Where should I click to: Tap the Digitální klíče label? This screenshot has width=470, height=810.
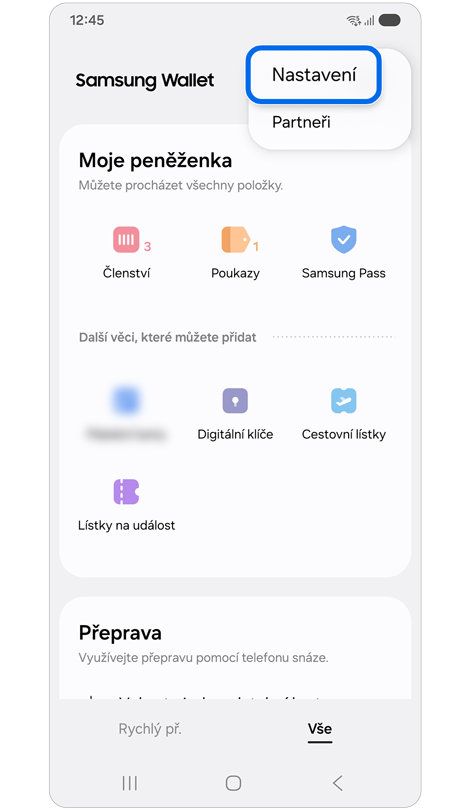[x=235, y=434]
